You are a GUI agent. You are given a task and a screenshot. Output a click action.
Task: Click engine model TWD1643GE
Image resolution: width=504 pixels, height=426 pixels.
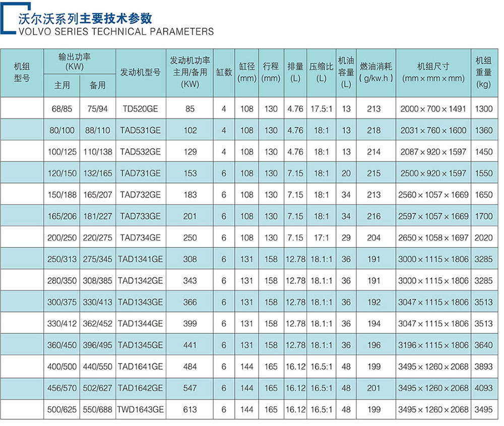pos(141,409)
